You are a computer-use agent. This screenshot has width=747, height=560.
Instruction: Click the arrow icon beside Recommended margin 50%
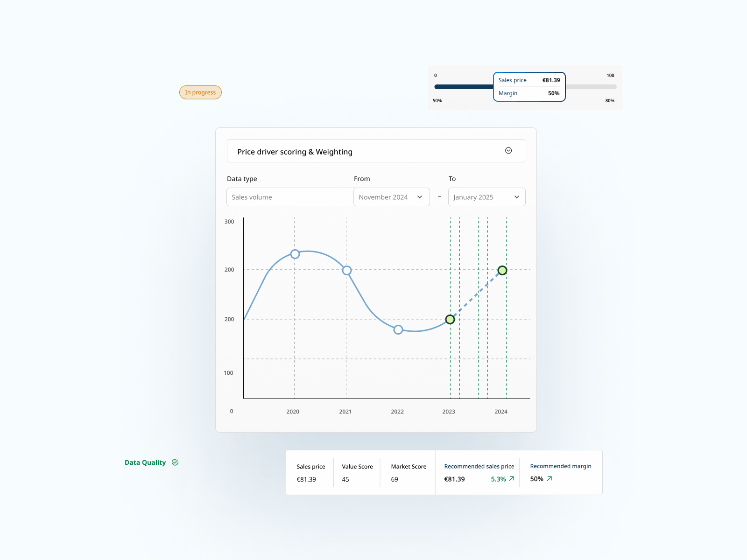point(550,479)
